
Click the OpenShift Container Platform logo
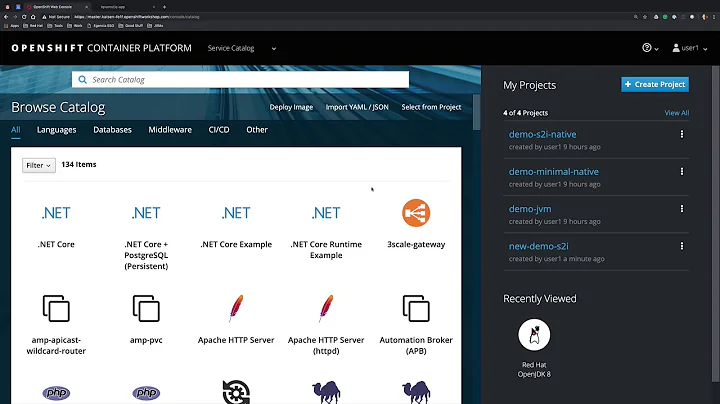(x=101, y=48)
